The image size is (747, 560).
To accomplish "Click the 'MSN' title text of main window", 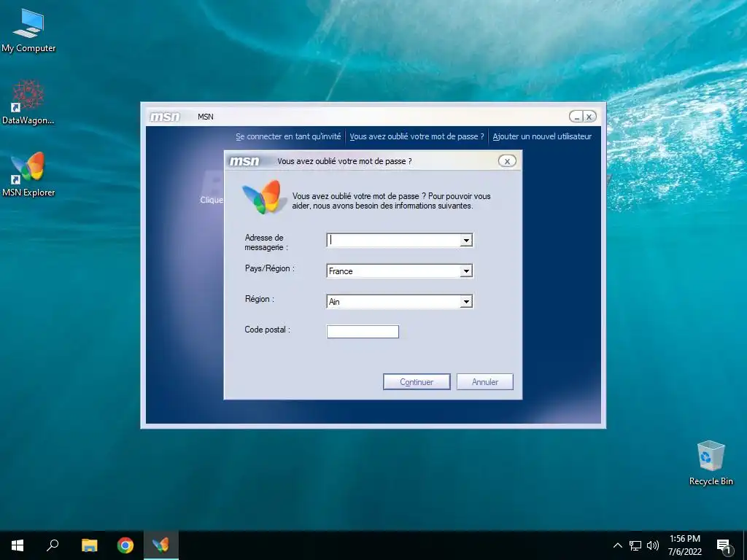I will (205, 117).
